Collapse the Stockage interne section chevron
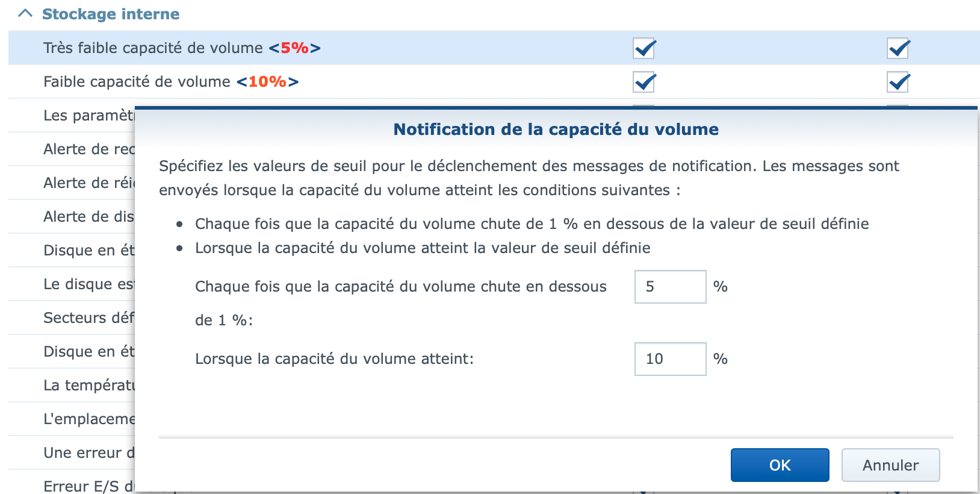Screen dimensions: 980x494 25,13
